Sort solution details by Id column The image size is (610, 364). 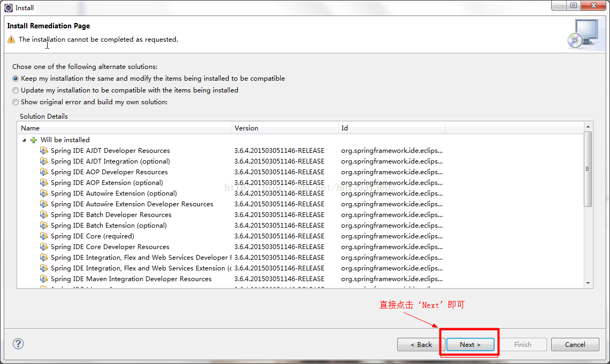[392, 128]
